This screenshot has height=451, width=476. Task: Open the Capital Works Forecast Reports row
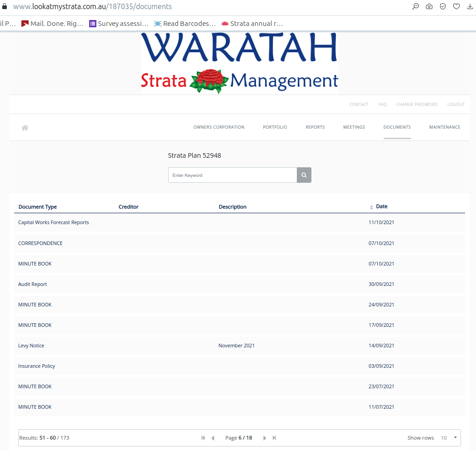(x=240, y=222)
